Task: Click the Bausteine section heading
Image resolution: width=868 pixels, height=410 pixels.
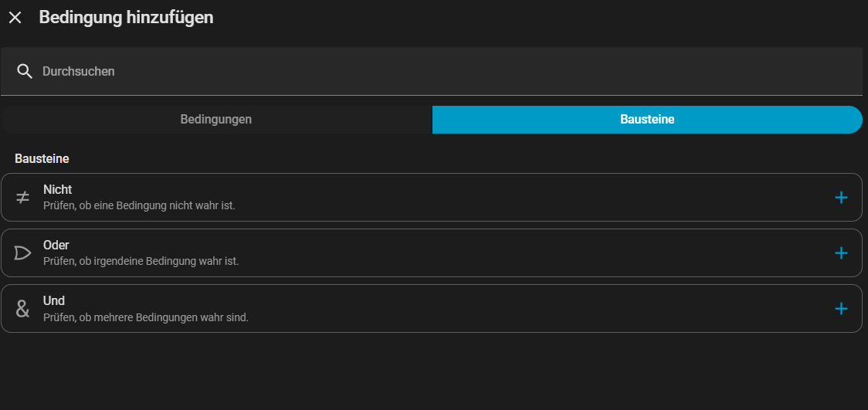Action: click(x=42, y=158)
